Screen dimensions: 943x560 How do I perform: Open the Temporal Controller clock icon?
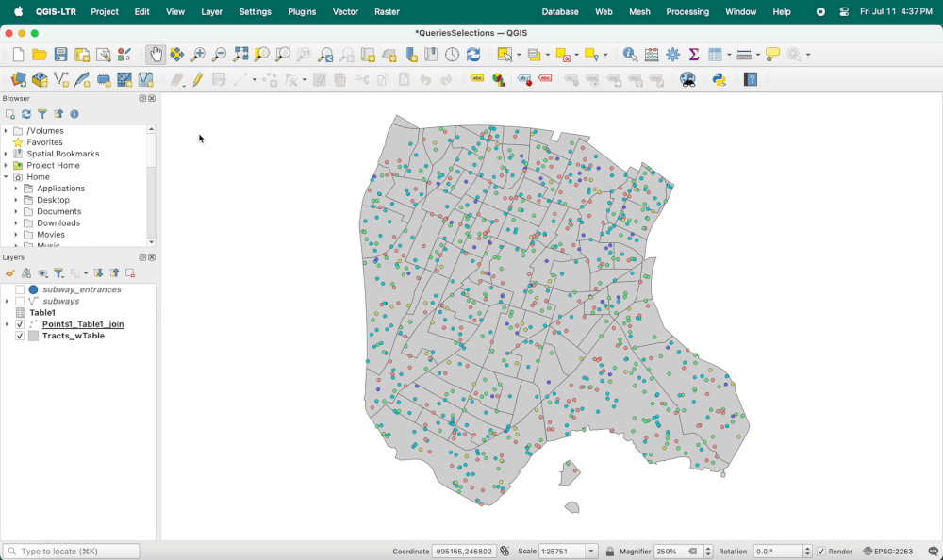(453, 55)
